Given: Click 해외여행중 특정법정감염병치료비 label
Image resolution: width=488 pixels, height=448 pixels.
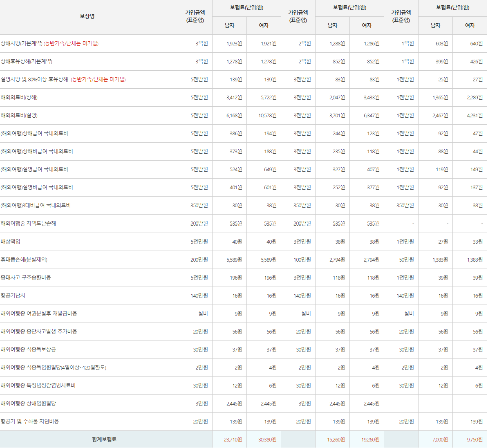Looking at the screenshot, I should pyautogui.click(x=38, y=386).
